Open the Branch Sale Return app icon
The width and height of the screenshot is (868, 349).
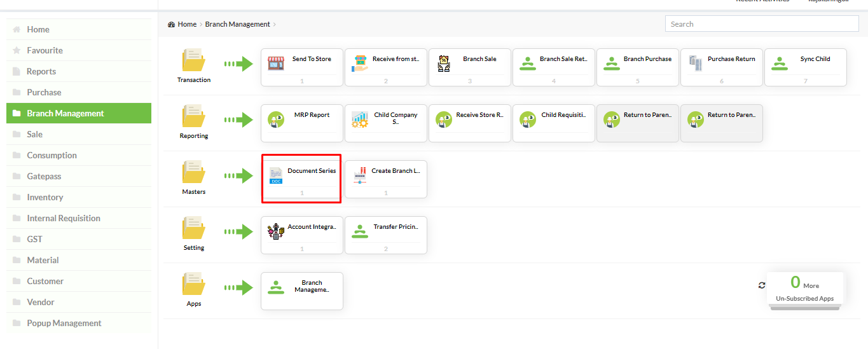coord(528,63)
